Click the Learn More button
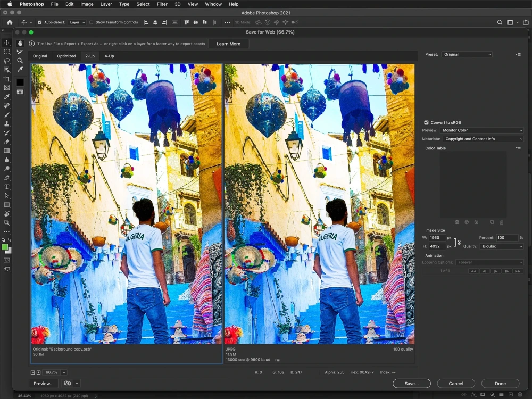 [x=228, y=44]
